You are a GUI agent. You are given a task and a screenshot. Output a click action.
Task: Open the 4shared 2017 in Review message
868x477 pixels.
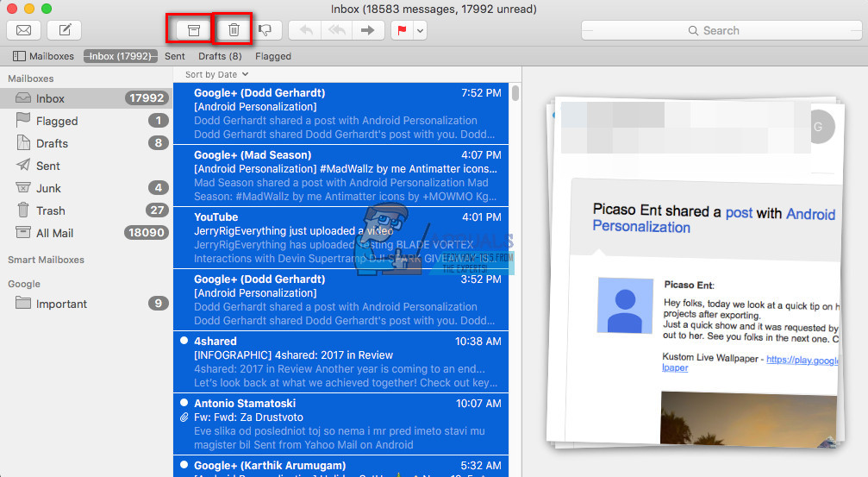tap(341, 361)
